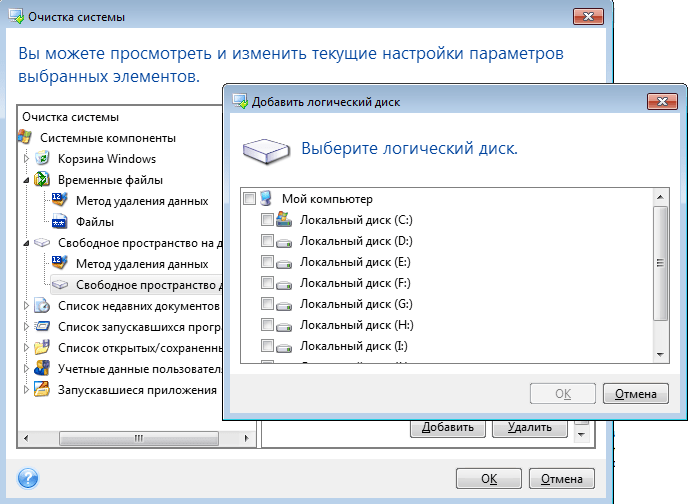The image size is (688, 504).
Task: Expand the Запускавшиеся приложения node
Action: coord(26,390)
